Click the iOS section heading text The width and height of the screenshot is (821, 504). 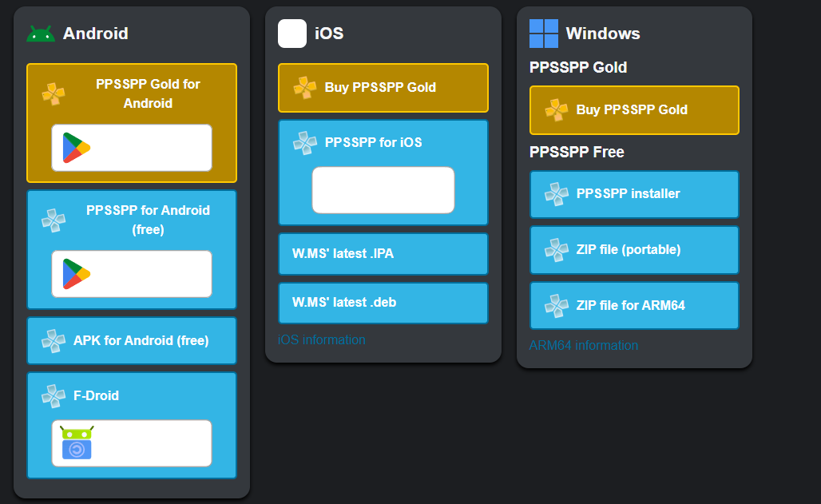click(x=329, y=34)
